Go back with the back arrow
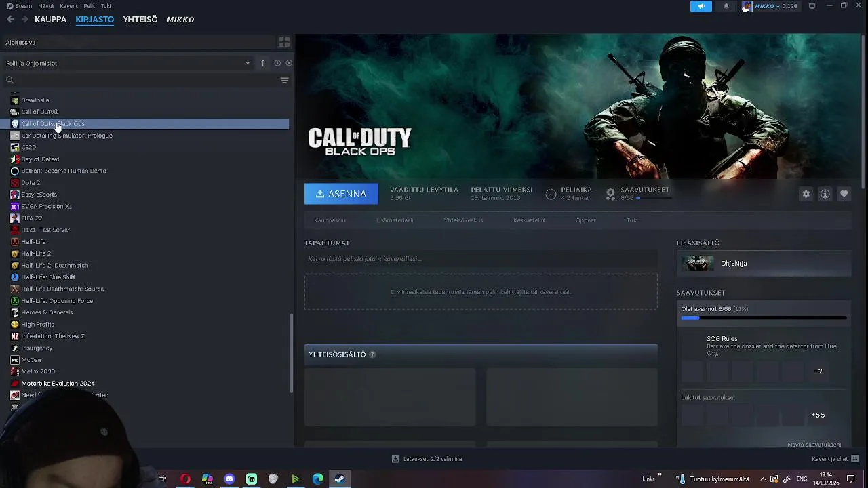The width and height of the screenshot is (868, 488). click(x=10, y=19)
